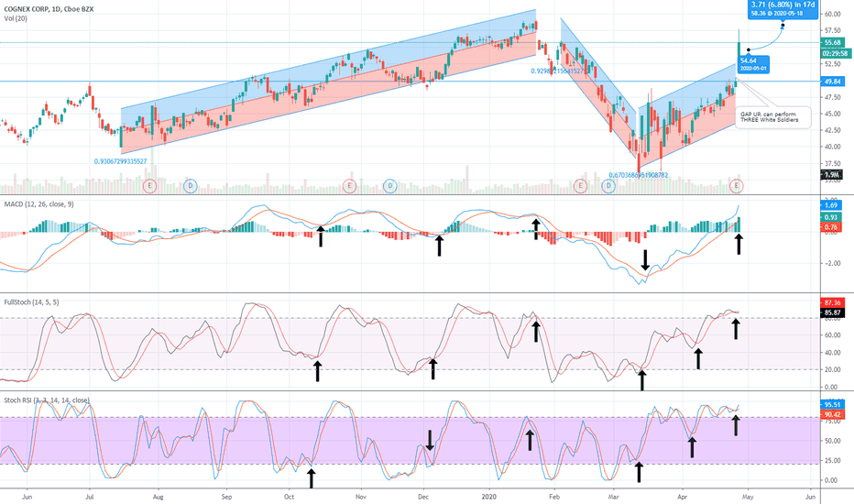The height and width of the screenshot is (504, 854).
Task: Click the Dec label on the time axis
Action: (423, 497)
